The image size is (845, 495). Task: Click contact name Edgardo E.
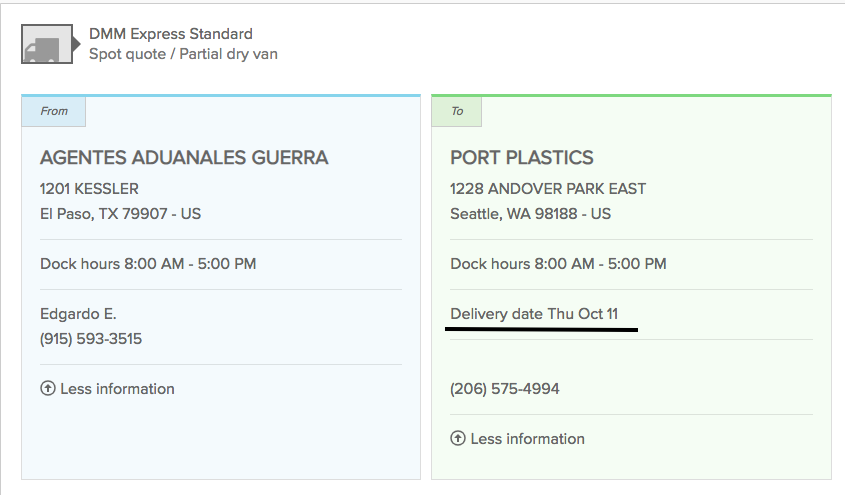click(78, 314)
